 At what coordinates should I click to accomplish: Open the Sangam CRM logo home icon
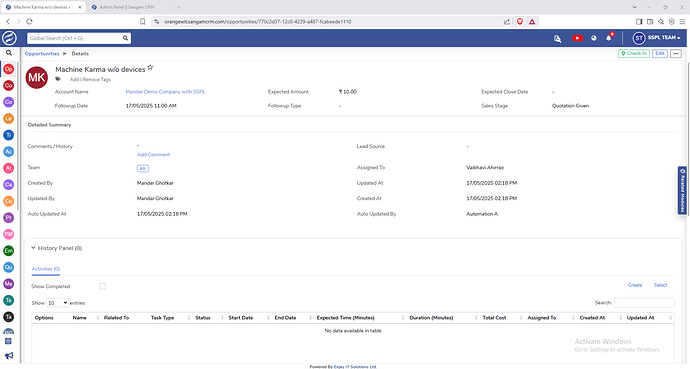(x=9, y=38)
